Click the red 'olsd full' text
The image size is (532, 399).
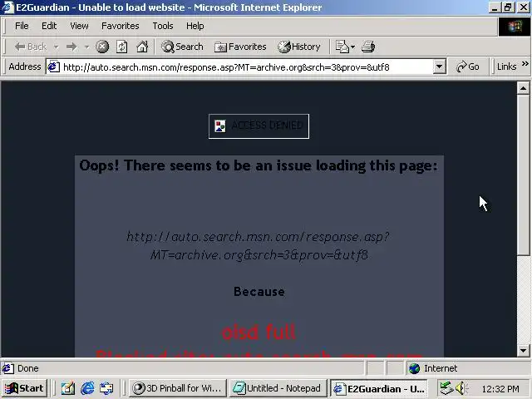259,332
